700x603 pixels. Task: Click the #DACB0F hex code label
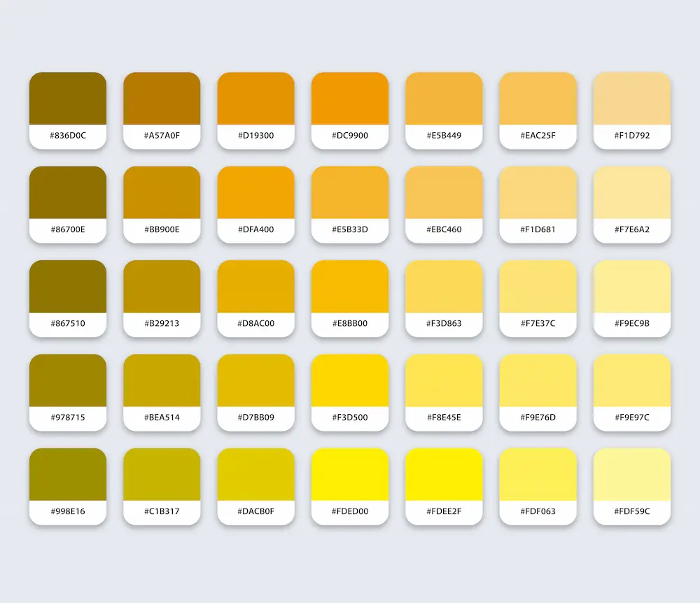(x=255, y=511)
